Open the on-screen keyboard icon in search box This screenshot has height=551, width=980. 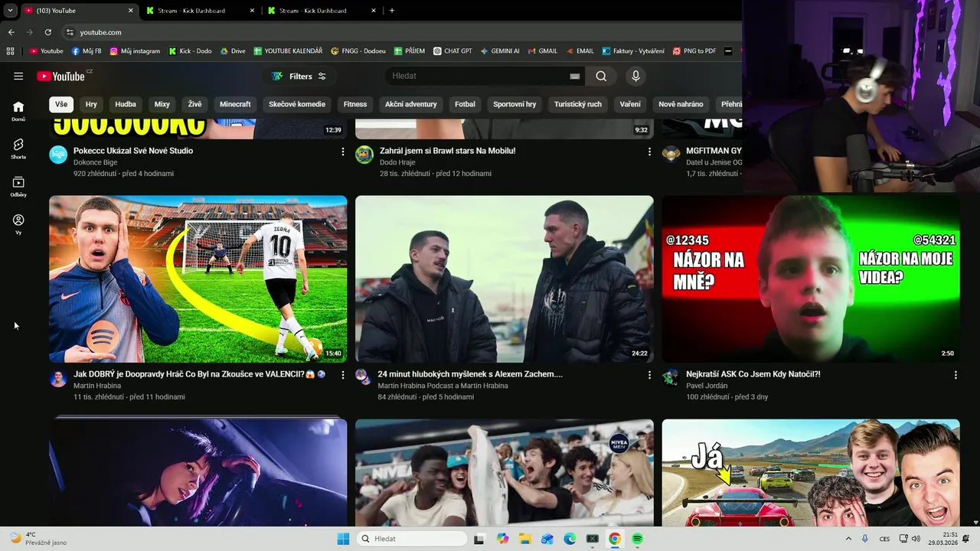575,76
